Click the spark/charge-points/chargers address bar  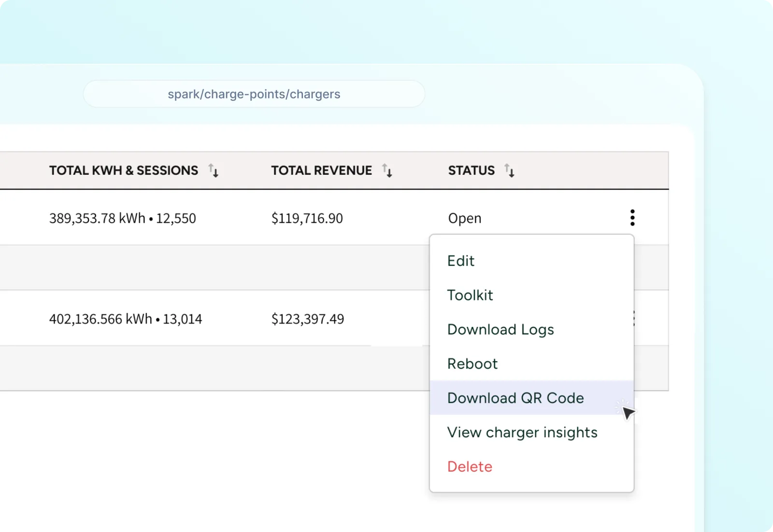pos(254,94)
